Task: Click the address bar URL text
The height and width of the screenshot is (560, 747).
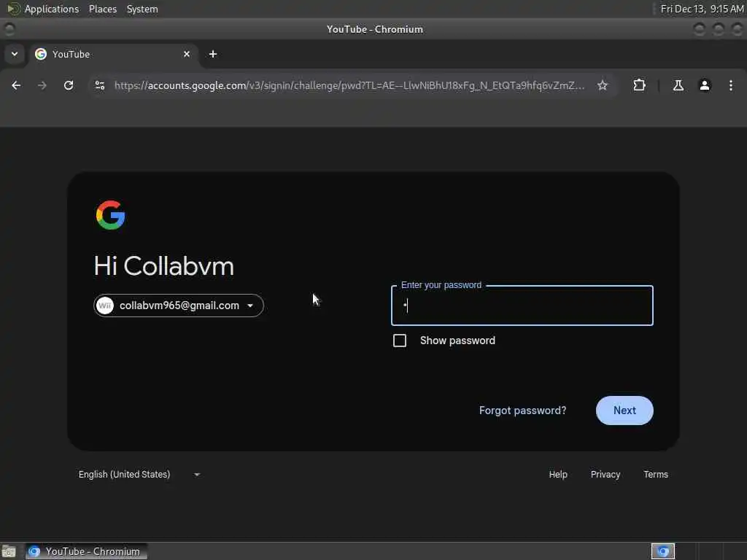Action: 349,85
